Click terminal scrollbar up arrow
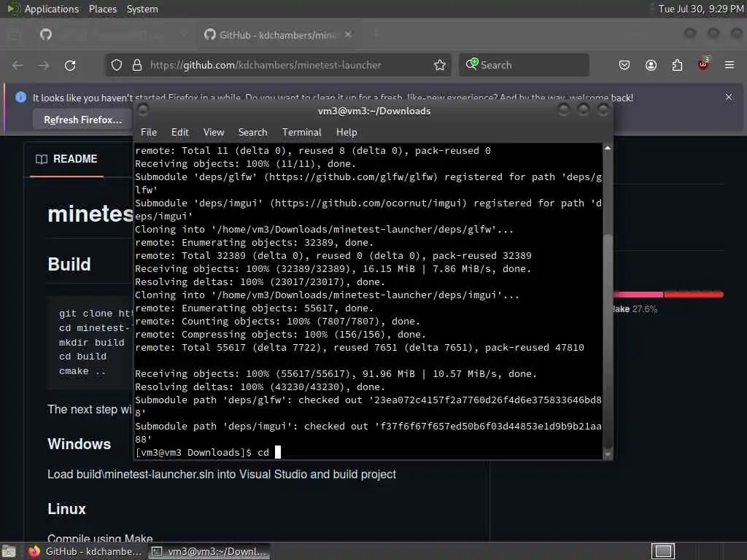 [x=608, y=148]
